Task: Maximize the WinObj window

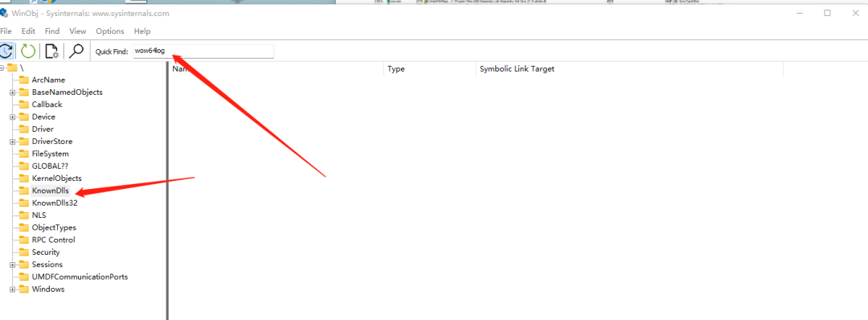Action: pyautogui.click(x=827, y=13)
